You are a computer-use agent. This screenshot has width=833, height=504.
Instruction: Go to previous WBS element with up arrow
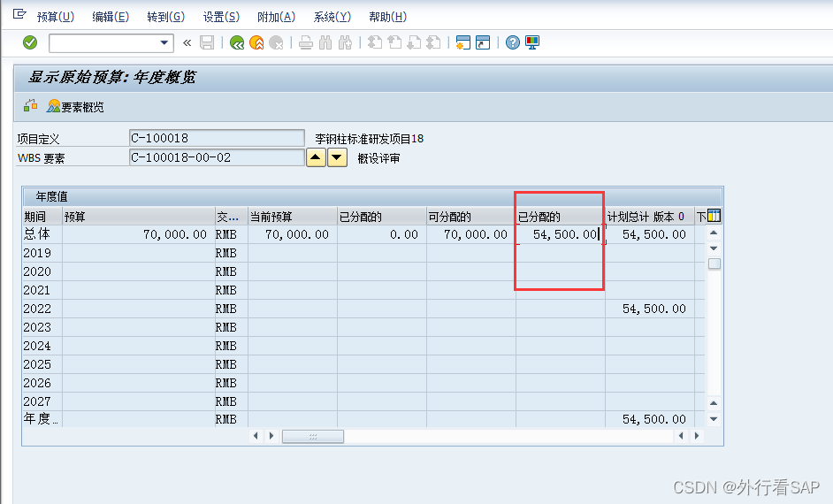click(x=316, y=158)
